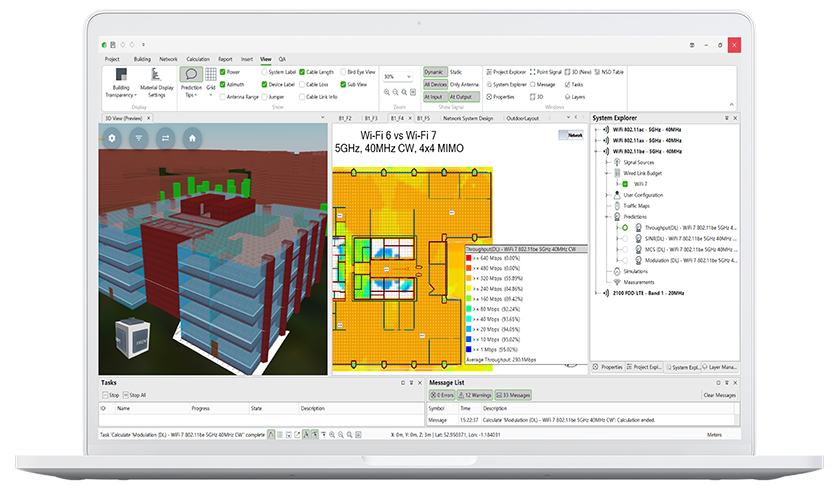Switch to Layer Manager panel tab
Viewport: 838px width, 489px height.
[x=719, y=367]
